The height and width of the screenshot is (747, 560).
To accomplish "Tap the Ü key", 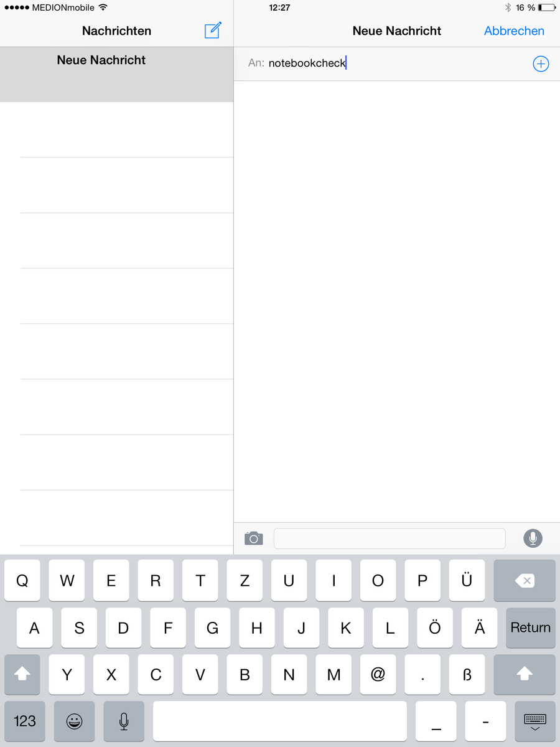I will [x=467, y=580].
